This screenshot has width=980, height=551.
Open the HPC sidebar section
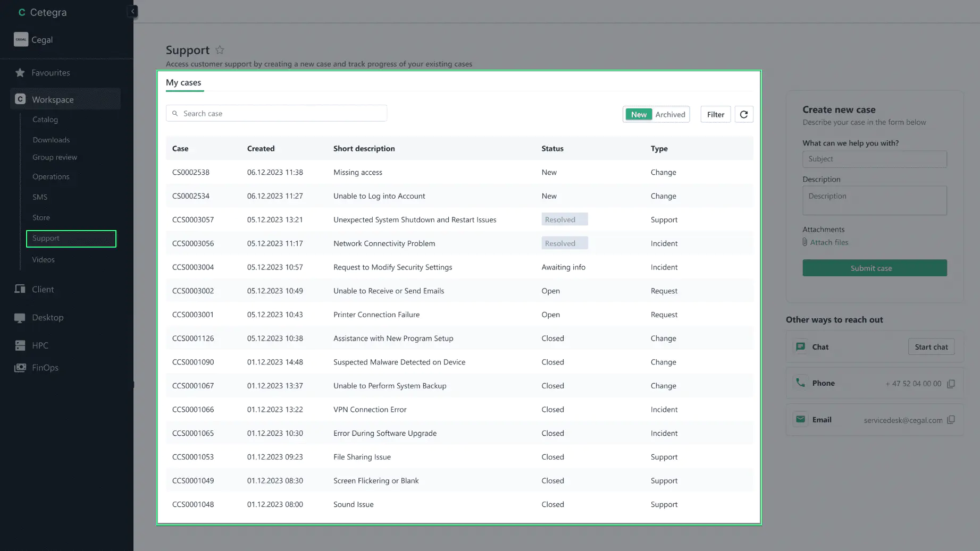click(40, 345)
